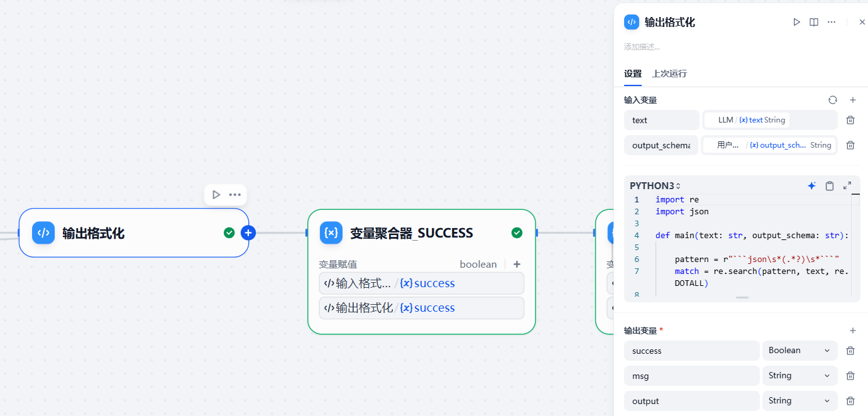
Task: Add a new input variable with plus icon
Action: coord(853,100)
